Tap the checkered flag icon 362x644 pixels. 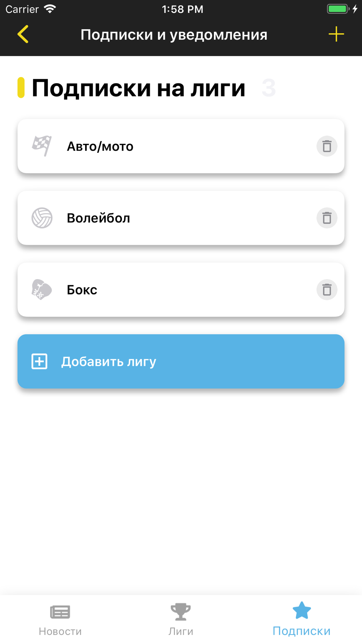(x=42, y=146)
